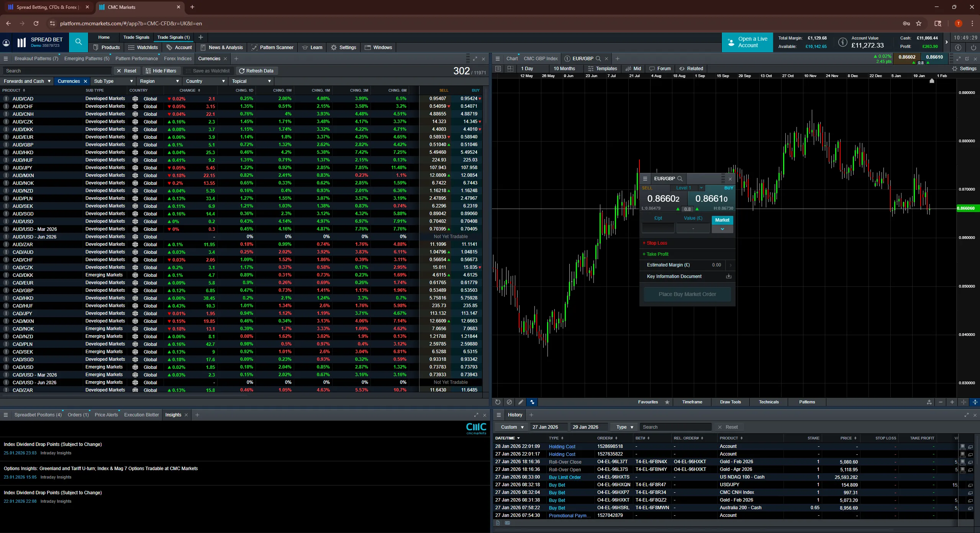Switch to the Forex Indices tab
The image size is (980, 533).
point(177,59)
